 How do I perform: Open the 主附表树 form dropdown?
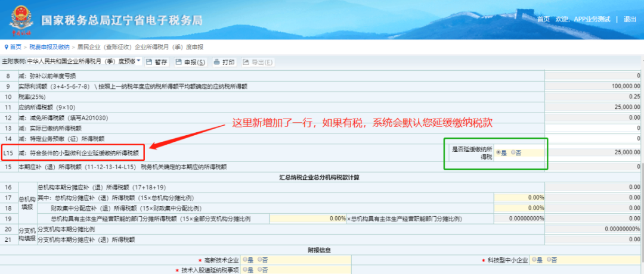click(138, 61)
